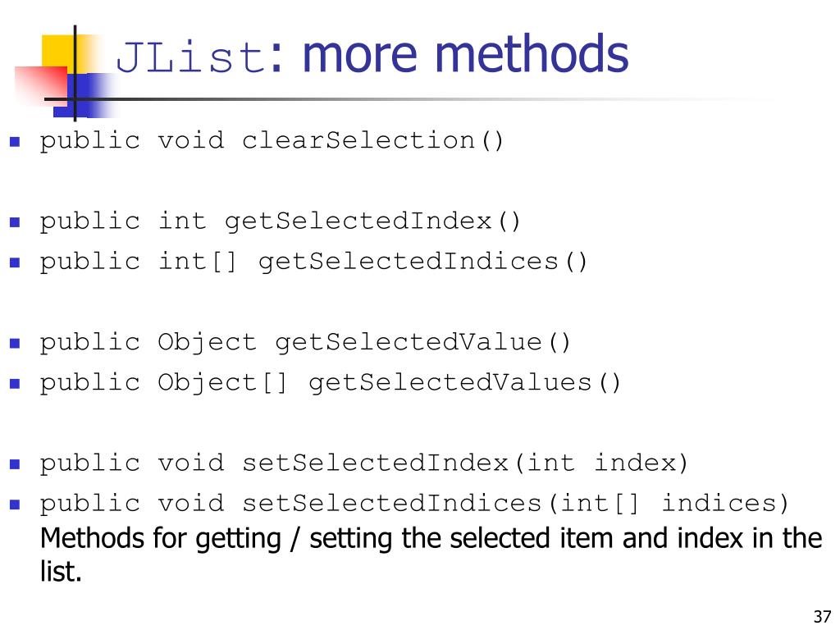
Task: Click bullet marker beside getSelectedIndices()
Action: tap(15, 262)
